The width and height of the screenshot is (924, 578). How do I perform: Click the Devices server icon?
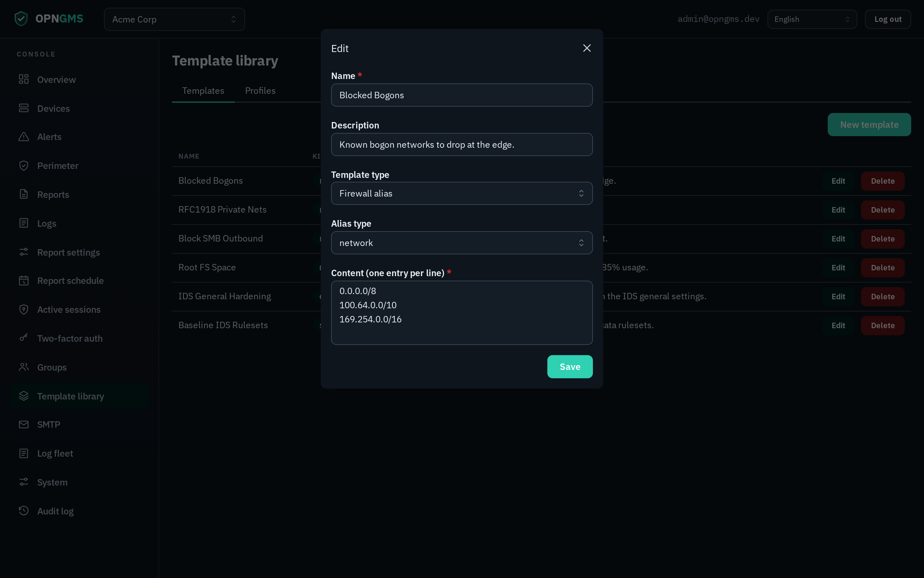coord(24,108)
